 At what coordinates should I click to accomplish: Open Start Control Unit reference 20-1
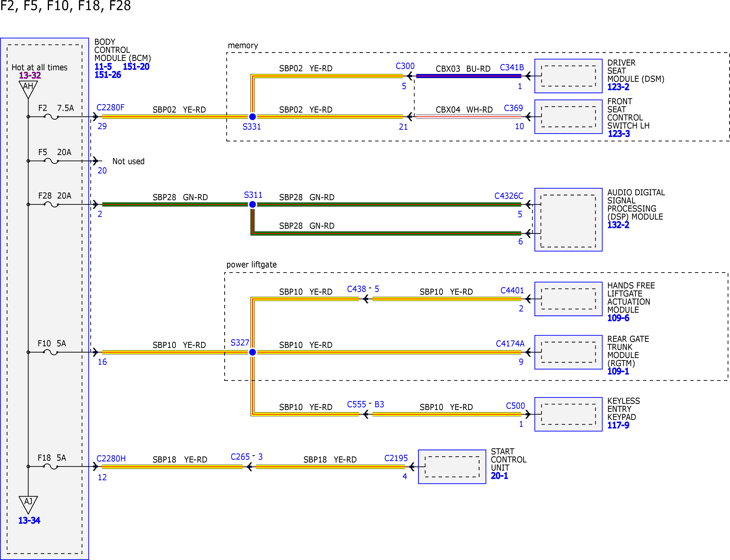point(499,476)
